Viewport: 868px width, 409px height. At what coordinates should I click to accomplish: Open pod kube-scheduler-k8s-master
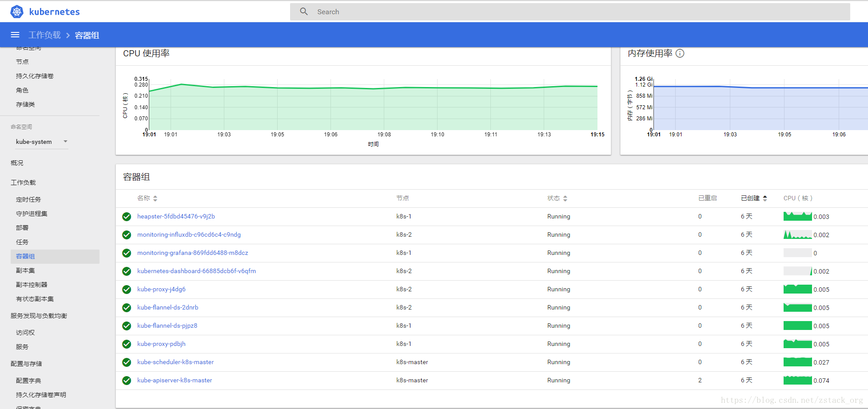(175, 362)
